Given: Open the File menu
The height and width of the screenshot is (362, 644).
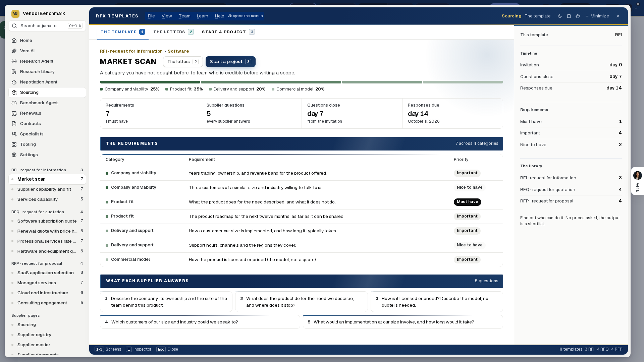Looking at the screenshot, I should [x=151, y=16].
